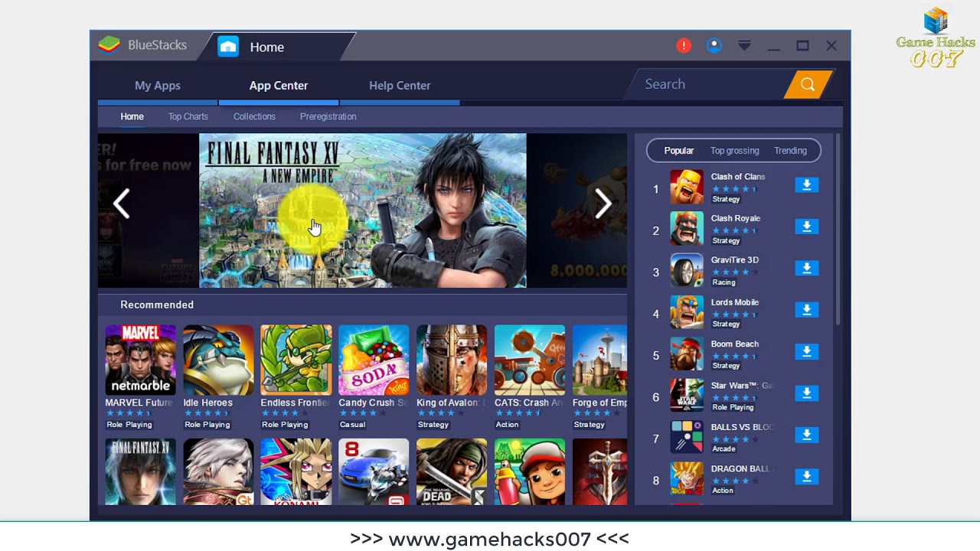Select the Trending ranking filter
This screenshot has height=551, width=980.
tap(790, 151)
